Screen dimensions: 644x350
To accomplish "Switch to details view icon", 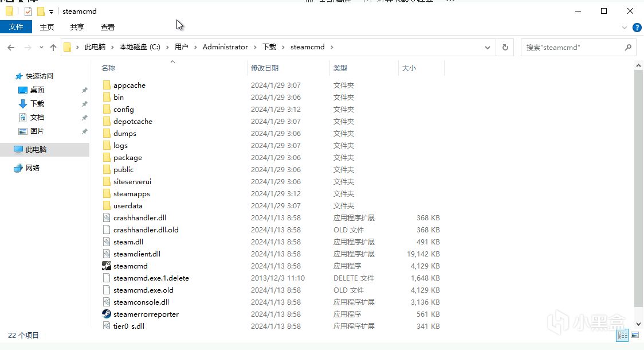I will coord(622,335).
